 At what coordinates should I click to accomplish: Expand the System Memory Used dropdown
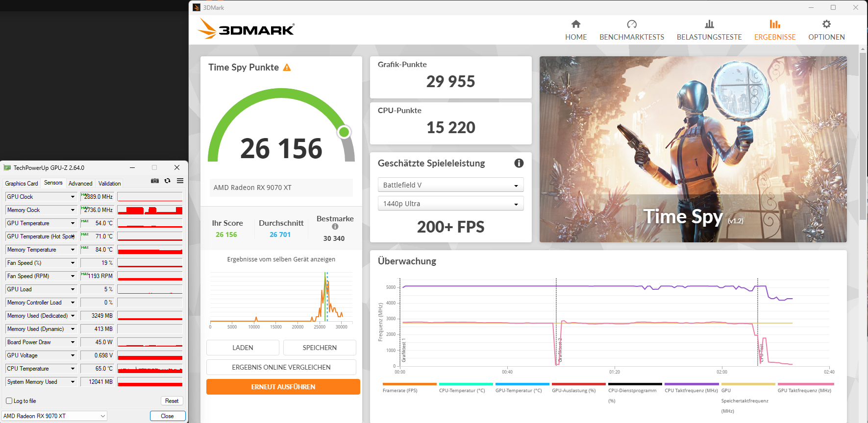coord(73,382)
